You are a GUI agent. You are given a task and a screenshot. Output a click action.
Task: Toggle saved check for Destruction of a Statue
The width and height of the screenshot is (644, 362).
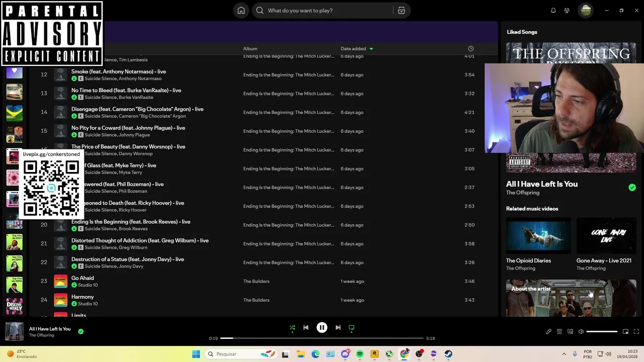(74, 266)
